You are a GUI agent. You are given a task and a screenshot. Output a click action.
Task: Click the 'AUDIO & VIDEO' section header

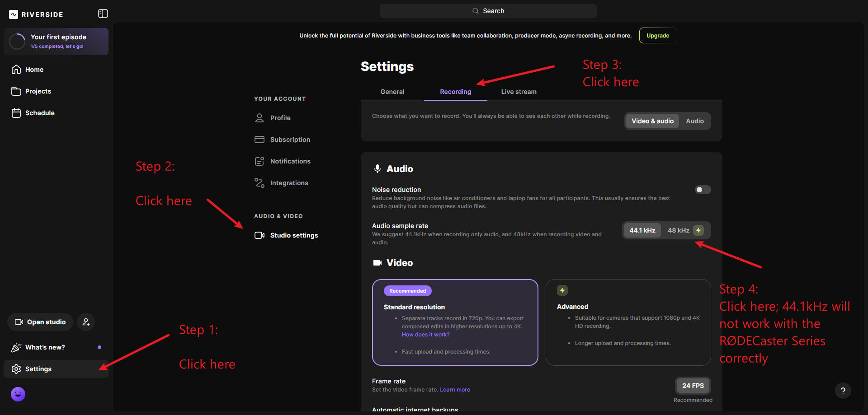coord(278,216)
